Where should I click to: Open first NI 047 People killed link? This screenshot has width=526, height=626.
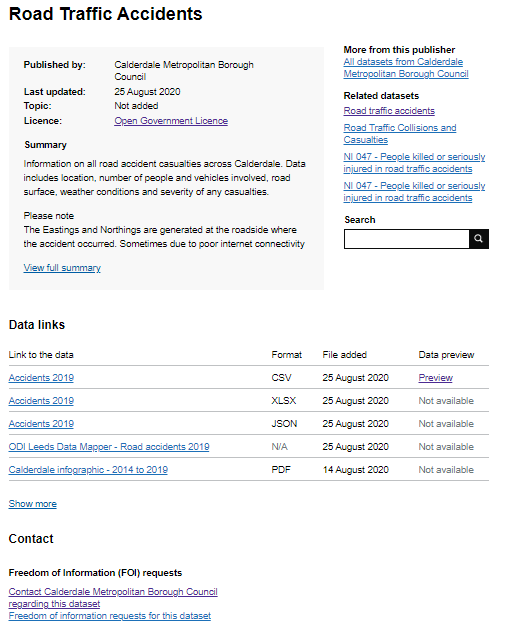coord(414,162)
